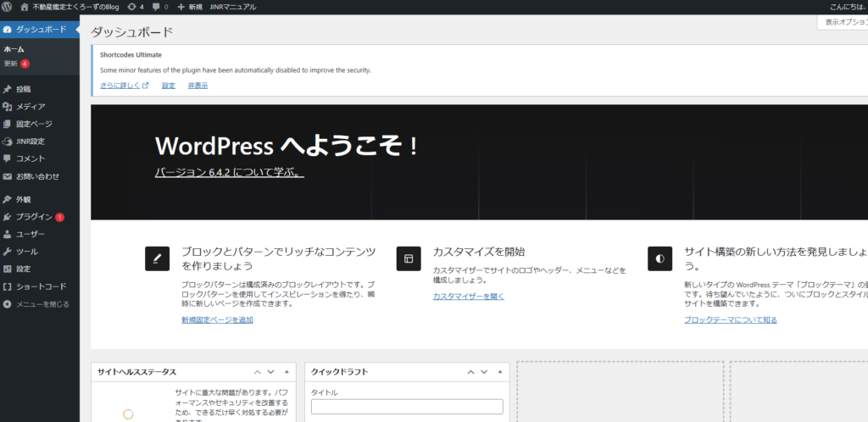This screenshot has height=422, width=868.
Task: Open the site name 不動産鑑定士くろーずのBlog
Action: [75, 7]
